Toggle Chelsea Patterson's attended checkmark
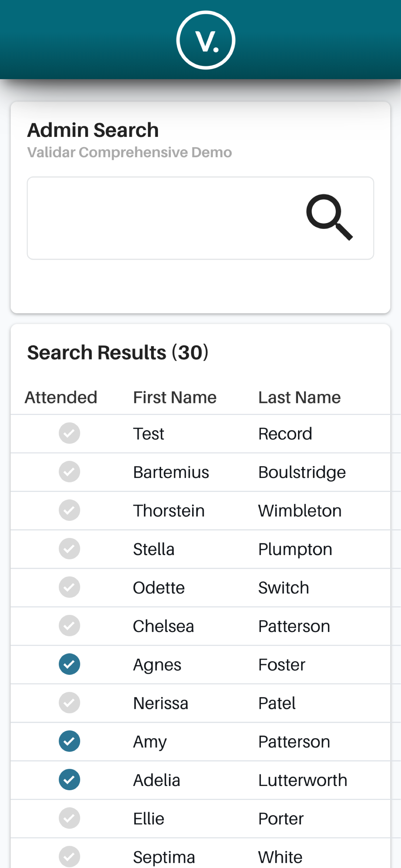The image size is (401, 868). 69,625
